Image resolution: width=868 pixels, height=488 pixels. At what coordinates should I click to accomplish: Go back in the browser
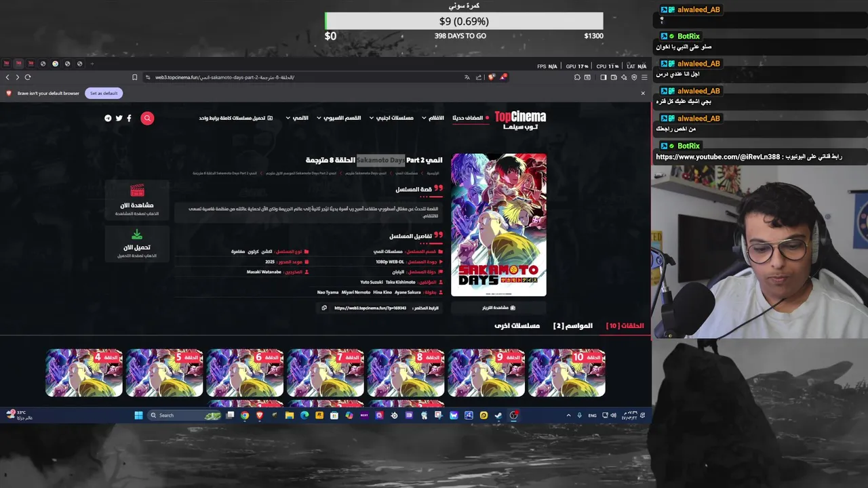(x=7, y=77)
